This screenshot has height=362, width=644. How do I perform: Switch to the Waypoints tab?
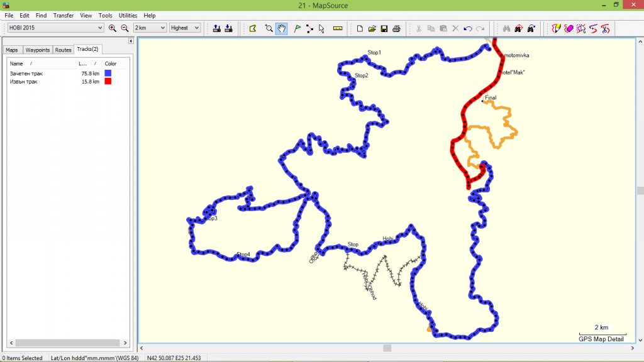click(x=37, y=50)
